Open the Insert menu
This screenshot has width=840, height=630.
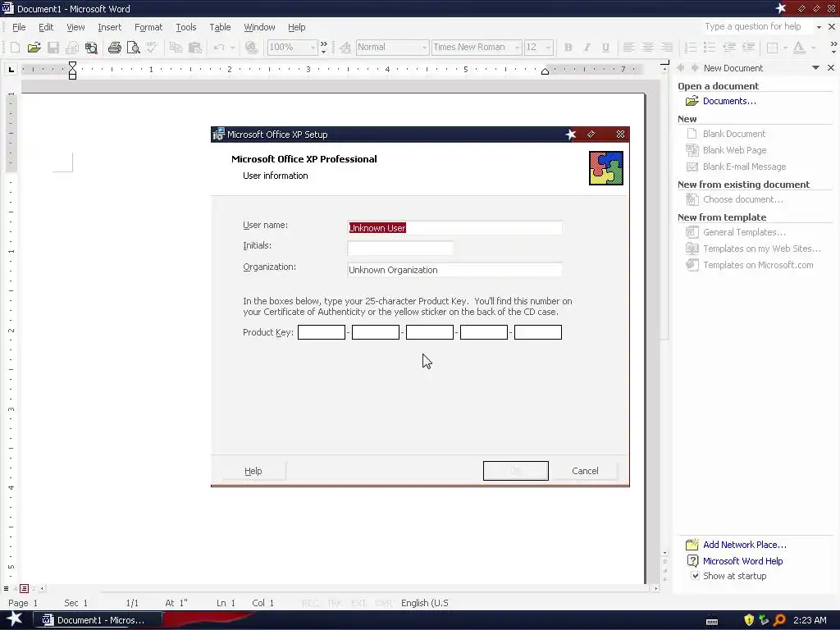click(109, 27)
